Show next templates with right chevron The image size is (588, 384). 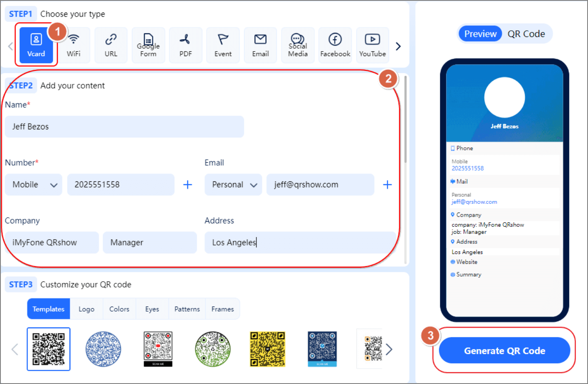[x=389, y=349]
